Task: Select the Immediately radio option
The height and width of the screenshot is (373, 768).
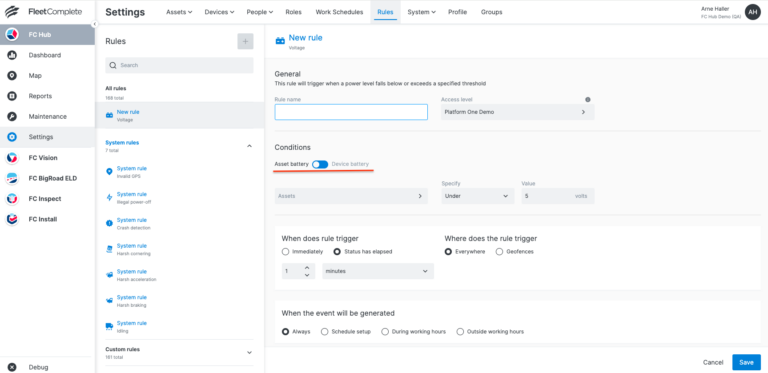Action: (286, 252)
